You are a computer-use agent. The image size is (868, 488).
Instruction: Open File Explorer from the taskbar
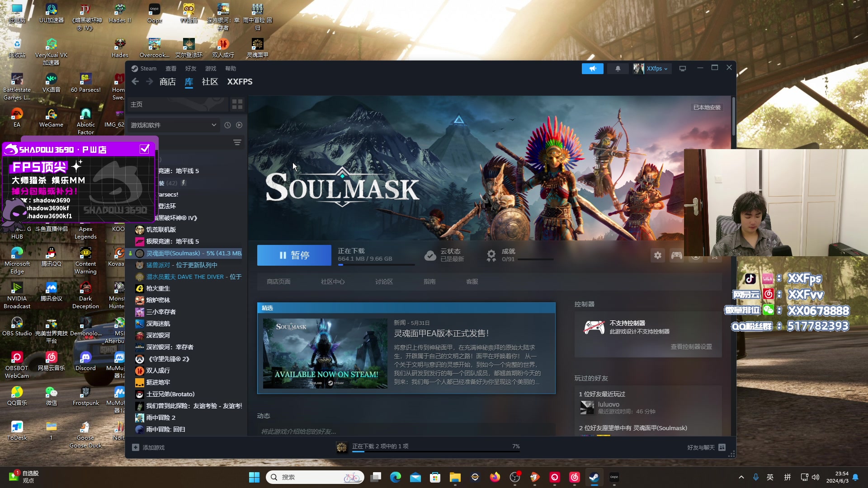[x=455, y=477]
